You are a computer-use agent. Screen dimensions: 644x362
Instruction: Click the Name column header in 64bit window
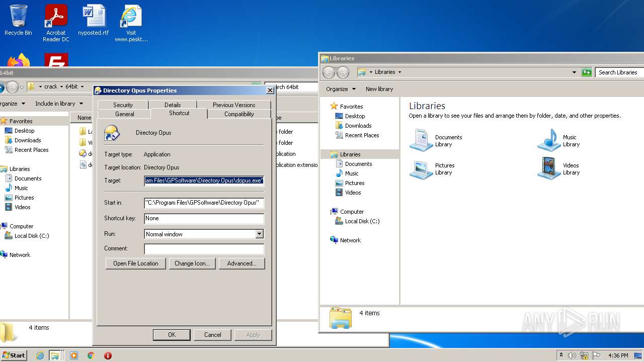(x=81, y=118)
